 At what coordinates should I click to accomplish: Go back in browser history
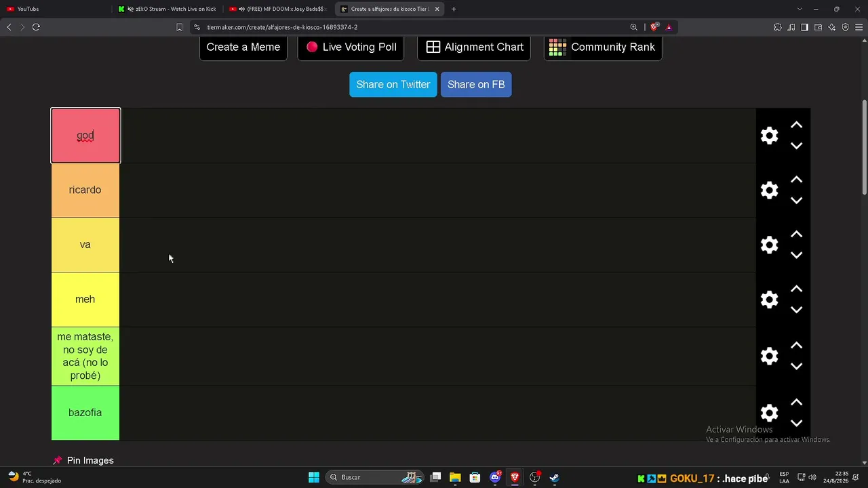point(9,27)
